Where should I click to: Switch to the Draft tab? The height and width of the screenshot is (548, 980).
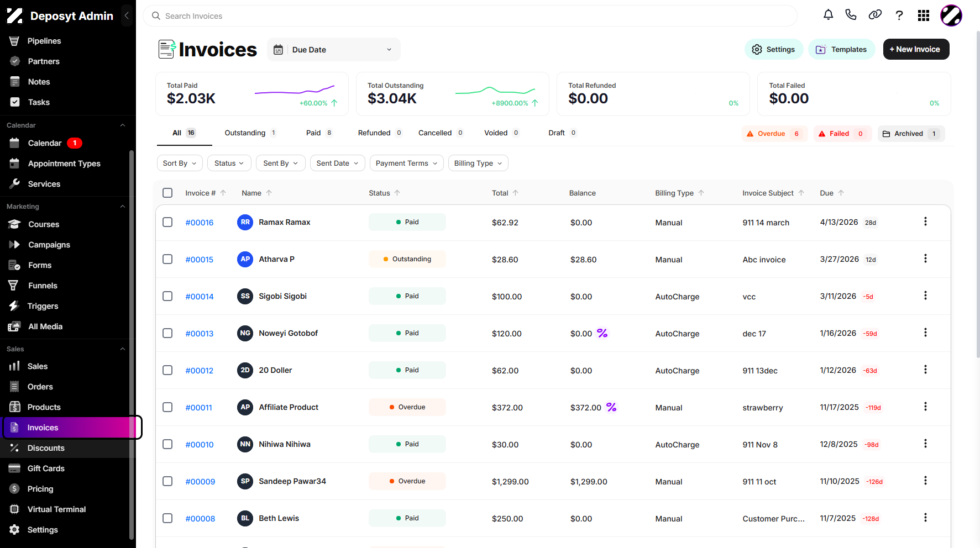pos(562,133)
